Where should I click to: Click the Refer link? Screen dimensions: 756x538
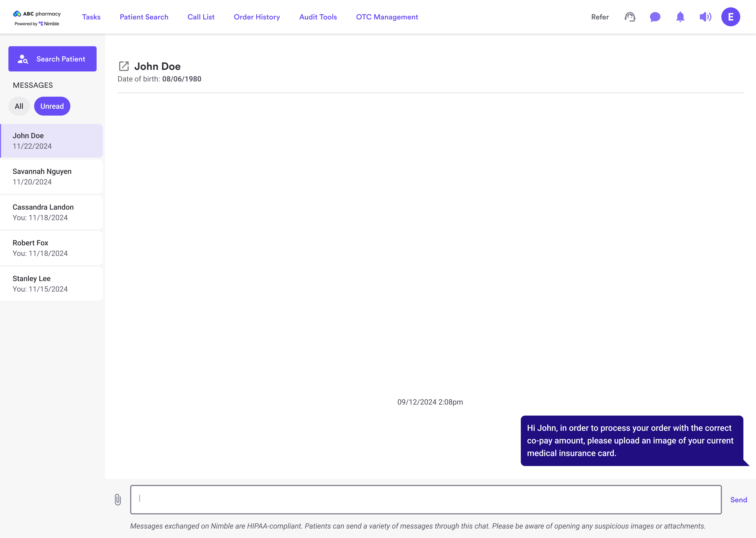tap(600, 17)
